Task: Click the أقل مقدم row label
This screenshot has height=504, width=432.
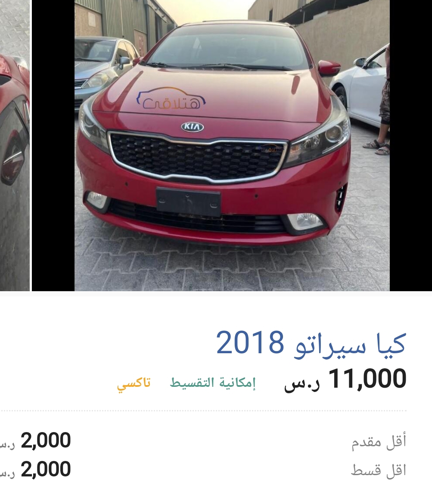Action: [x=379, y=442]
